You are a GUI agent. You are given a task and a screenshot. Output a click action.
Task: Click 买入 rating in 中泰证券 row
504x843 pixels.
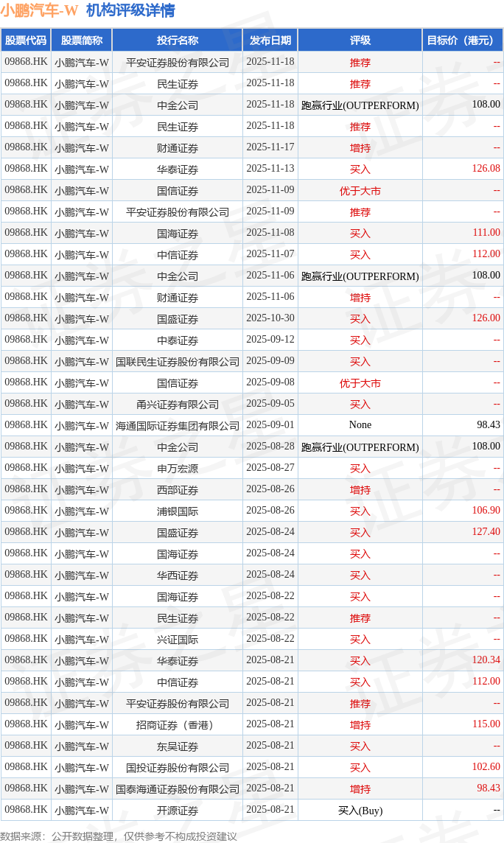pos(360,340)
